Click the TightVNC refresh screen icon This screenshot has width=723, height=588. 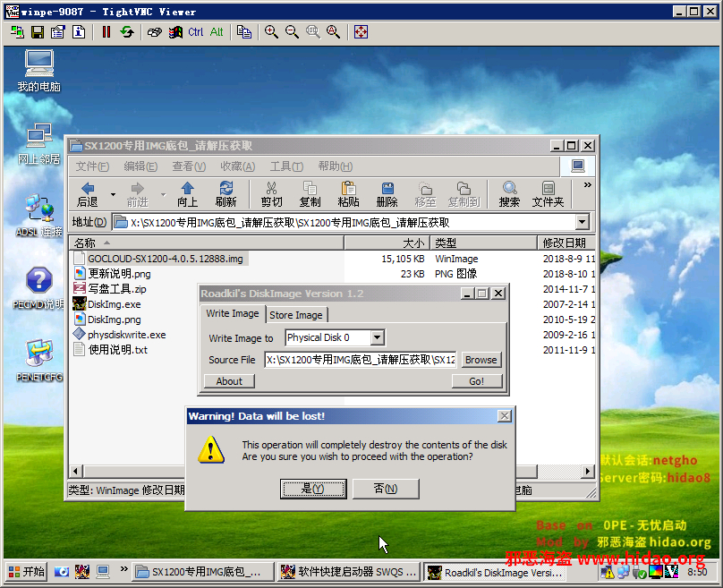tap(127, 31)
